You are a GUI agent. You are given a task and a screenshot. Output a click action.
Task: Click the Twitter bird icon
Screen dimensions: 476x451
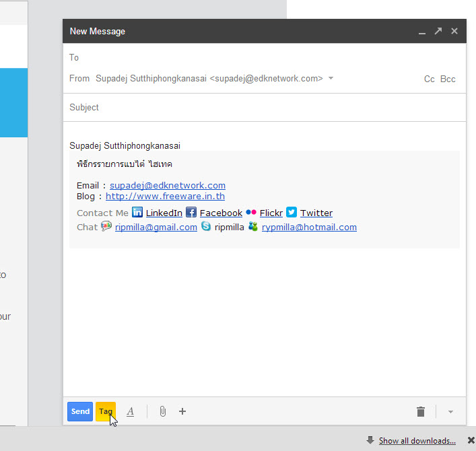click(x=292, y=213)
